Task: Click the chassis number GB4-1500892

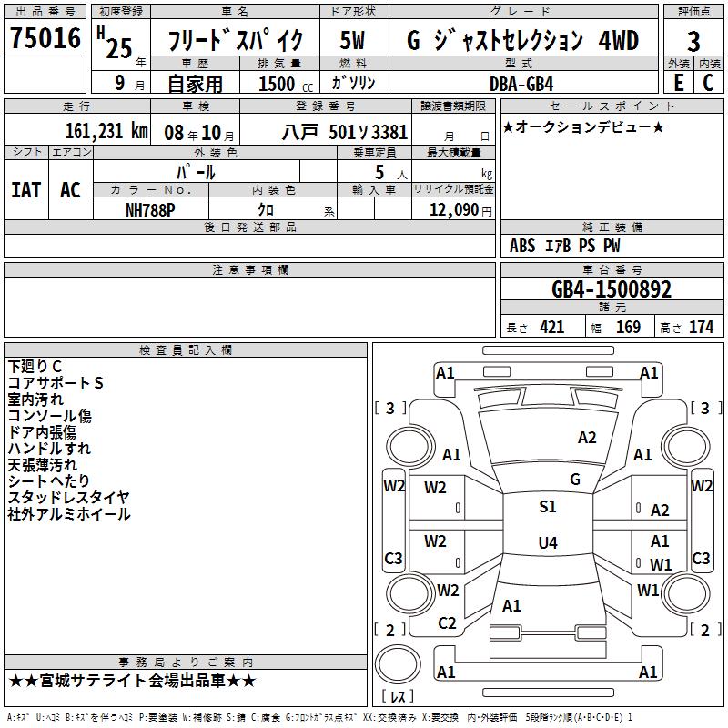Action: click(x=612, y=289)
